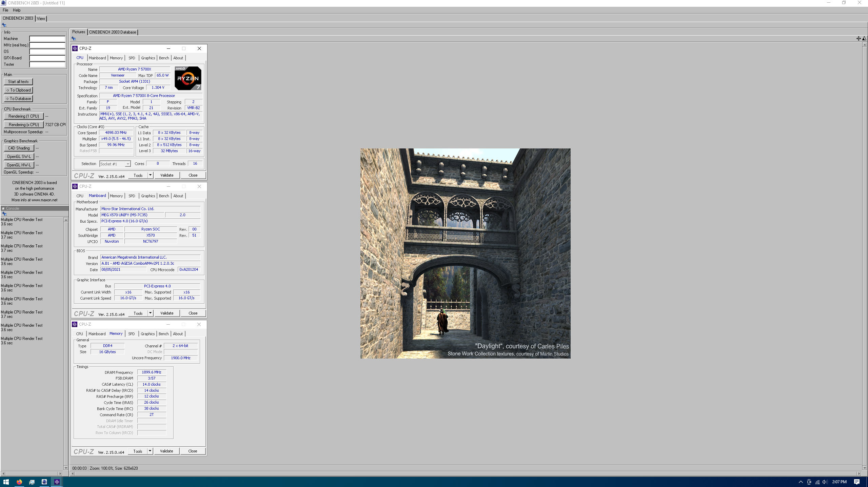Open the Help menu
The width and height of the screenshot is (868, 487).
point(17,10)
